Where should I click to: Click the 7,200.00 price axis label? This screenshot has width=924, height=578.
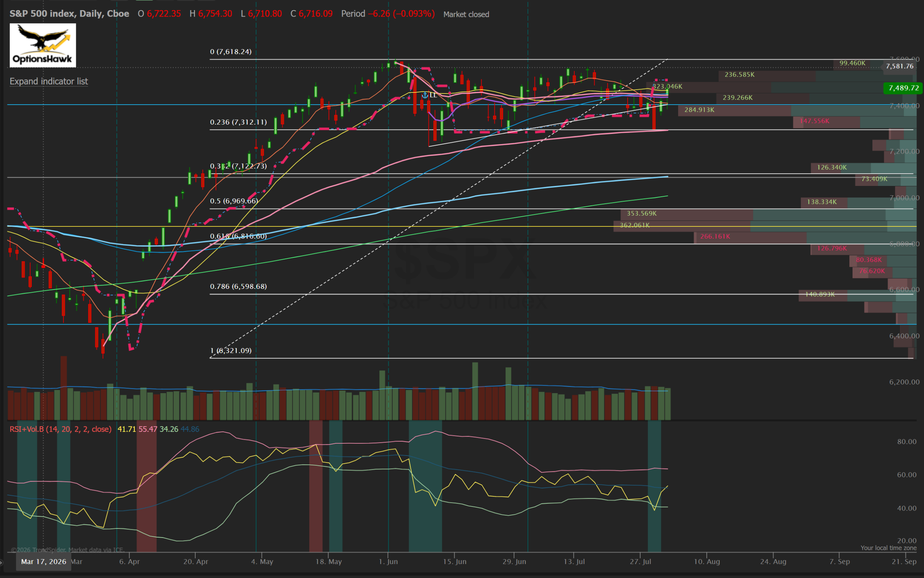(x=904, y=151)
